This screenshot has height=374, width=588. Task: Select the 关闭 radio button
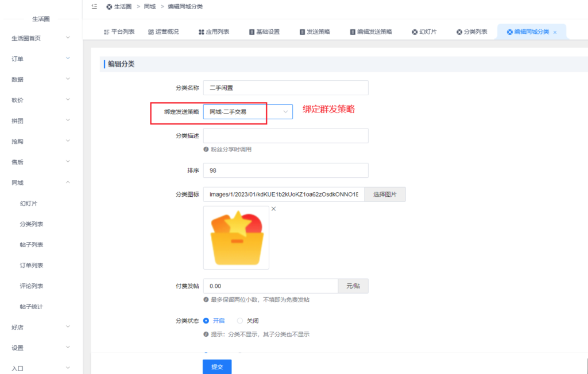click(x=240, y=321)
